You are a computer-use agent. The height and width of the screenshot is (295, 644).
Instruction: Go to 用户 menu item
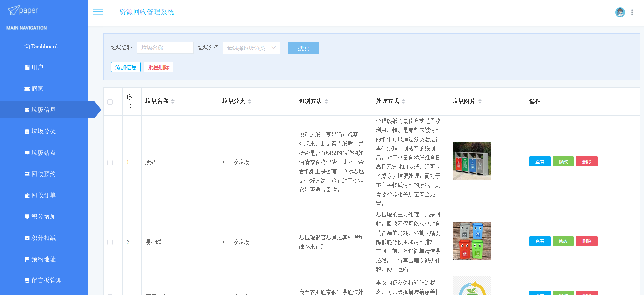coord(37,68)
